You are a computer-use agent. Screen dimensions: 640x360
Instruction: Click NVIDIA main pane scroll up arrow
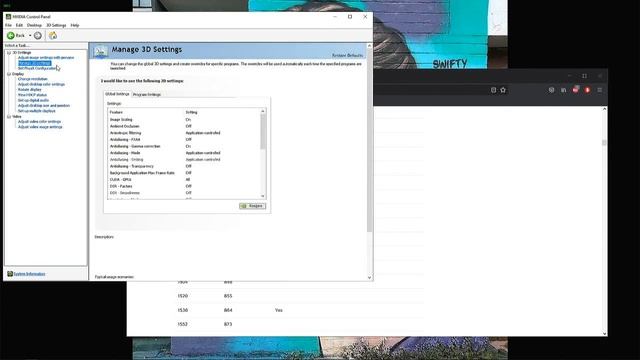(369, 46)
